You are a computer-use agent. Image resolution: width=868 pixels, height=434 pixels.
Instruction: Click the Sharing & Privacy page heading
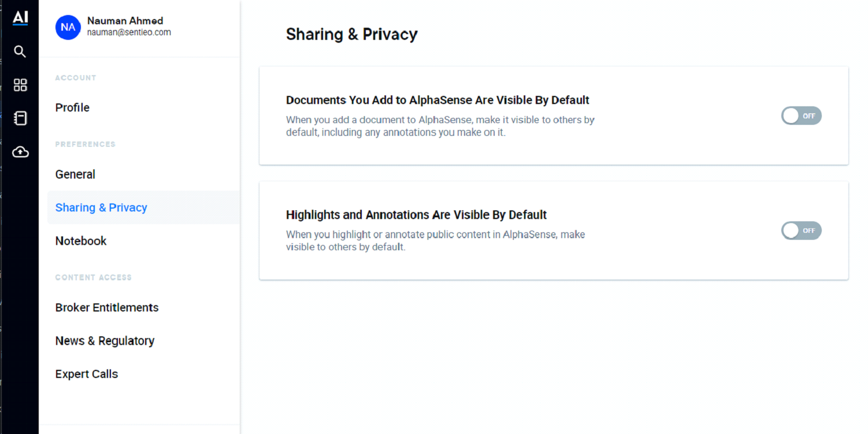click(351, 35)
